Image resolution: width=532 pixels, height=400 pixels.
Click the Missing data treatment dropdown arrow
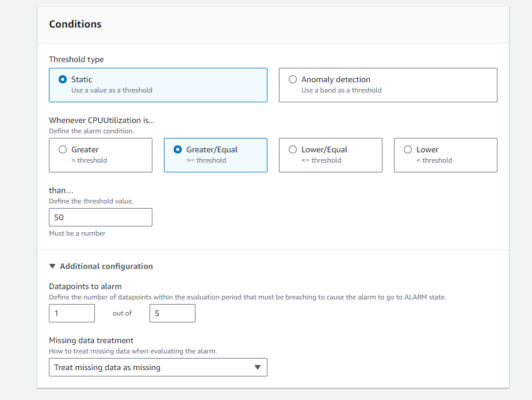[x=257, y=367]
